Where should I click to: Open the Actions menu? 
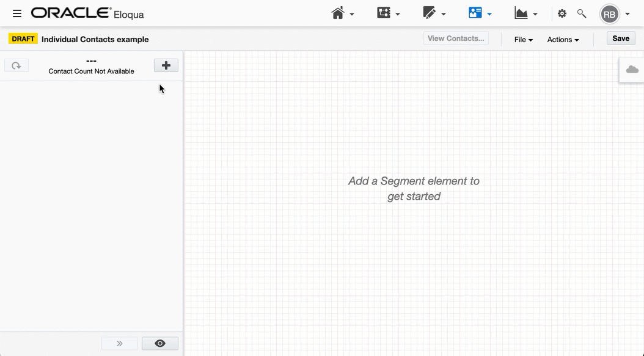point(563,40)
